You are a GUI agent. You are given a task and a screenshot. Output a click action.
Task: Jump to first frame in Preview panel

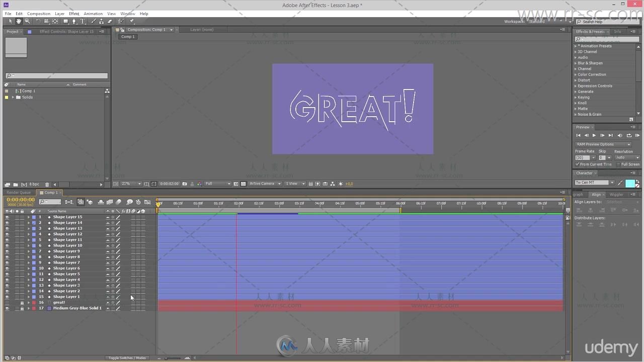tap(578, 135)
